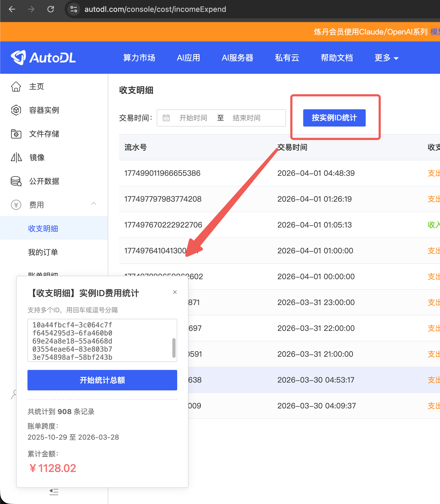Click the 结束时间 end date input
Viewport: 440px width, 504px height.
[x=246, y=118]
